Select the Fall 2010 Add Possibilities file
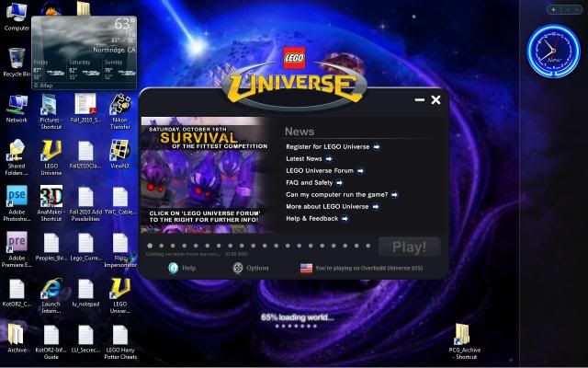This screenshot has height=368, width=588. 85,204
